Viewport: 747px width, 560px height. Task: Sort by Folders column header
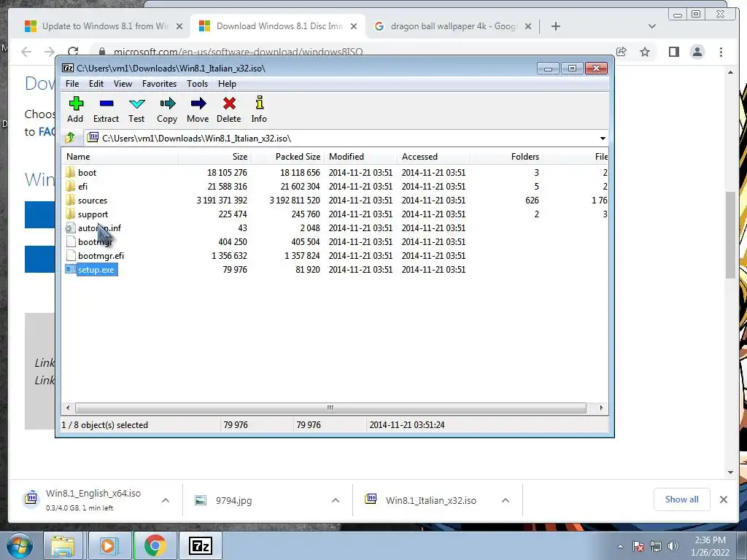coord(506,157)
